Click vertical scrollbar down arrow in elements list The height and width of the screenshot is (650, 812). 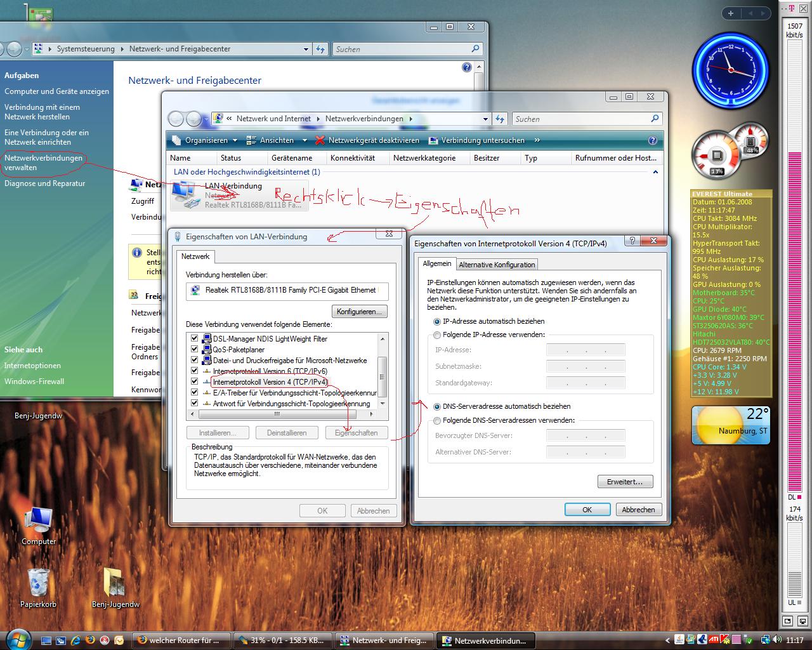coord(383,403)
